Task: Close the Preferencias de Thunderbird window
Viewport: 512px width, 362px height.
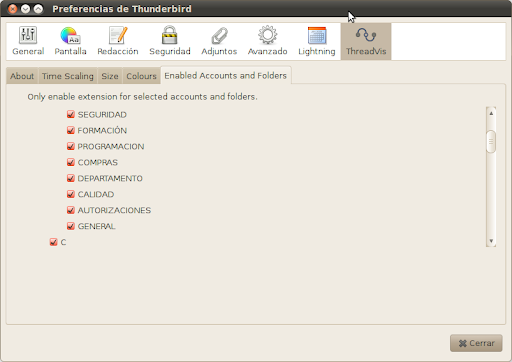Action: (x=13, y=9)
